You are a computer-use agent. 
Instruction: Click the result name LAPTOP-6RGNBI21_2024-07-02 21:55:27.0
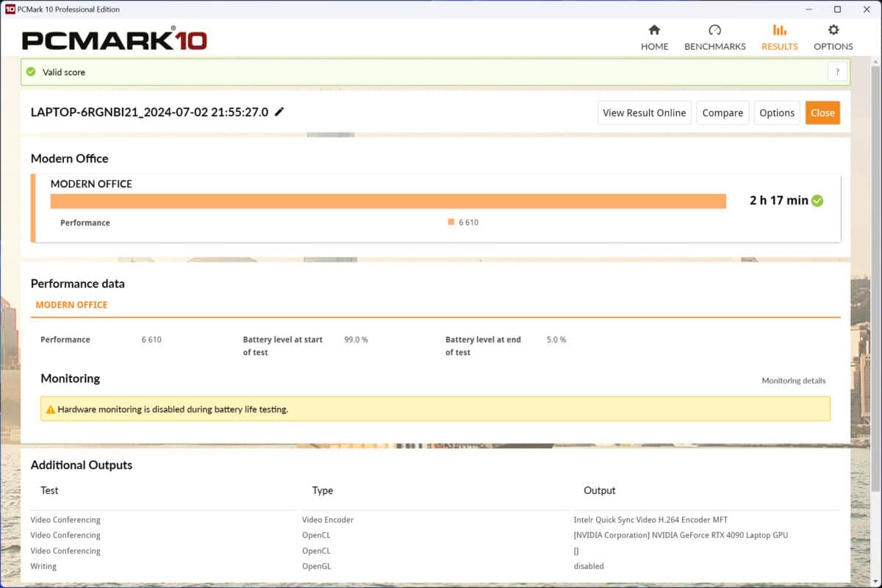point(149,112)
